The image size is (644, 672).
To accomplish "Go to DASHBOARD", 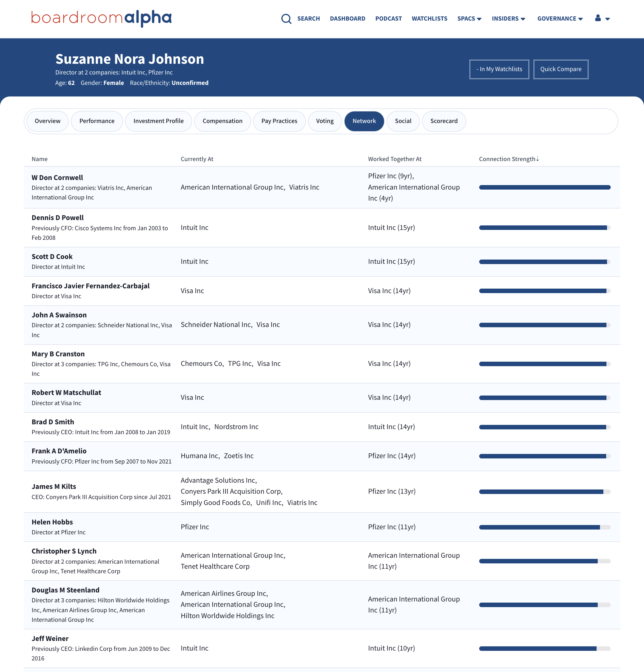I will pos(347,19).
